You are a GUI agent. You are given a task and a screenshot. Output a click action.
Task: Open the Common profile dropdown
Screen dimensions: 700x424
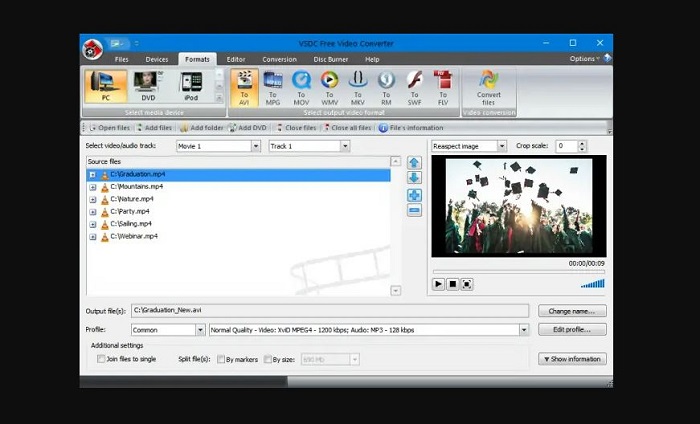167,329
